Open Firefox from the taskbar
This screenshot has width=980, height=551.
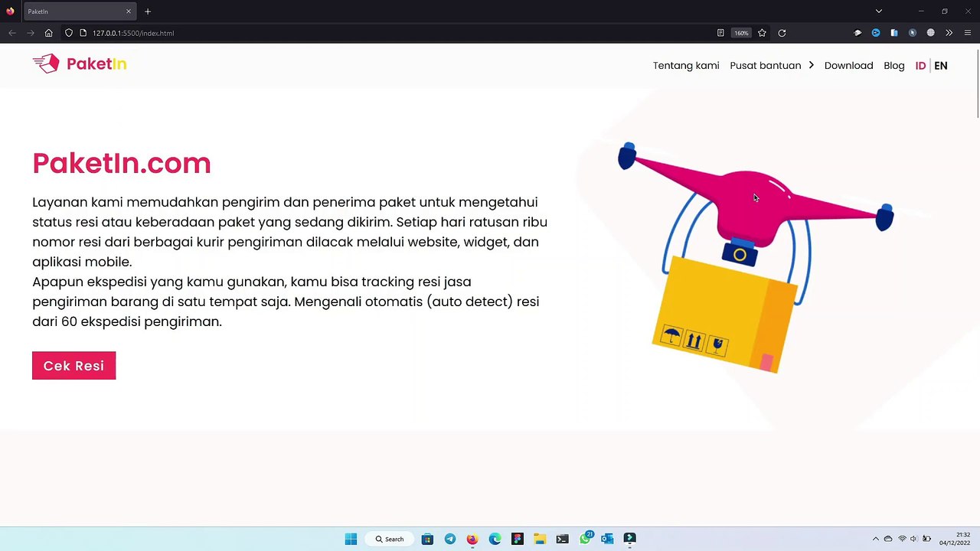tap(472, 539)
